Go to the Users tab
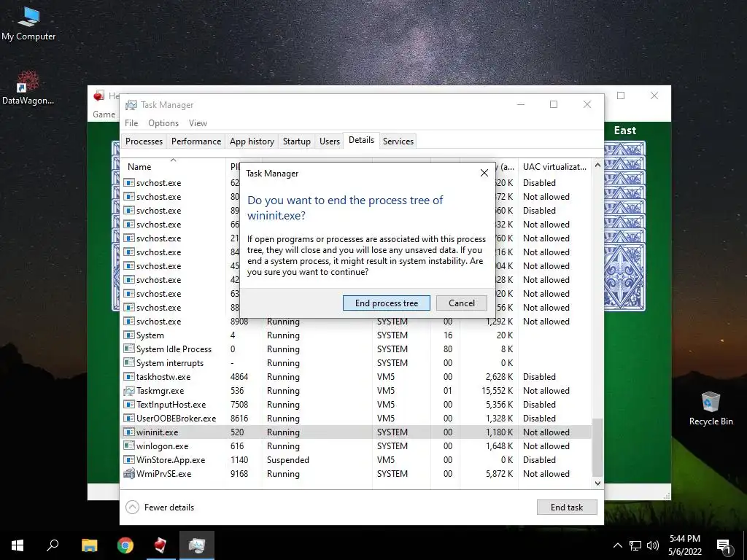The height and width of the screenshot is (560, 747). tap(329, 141)
